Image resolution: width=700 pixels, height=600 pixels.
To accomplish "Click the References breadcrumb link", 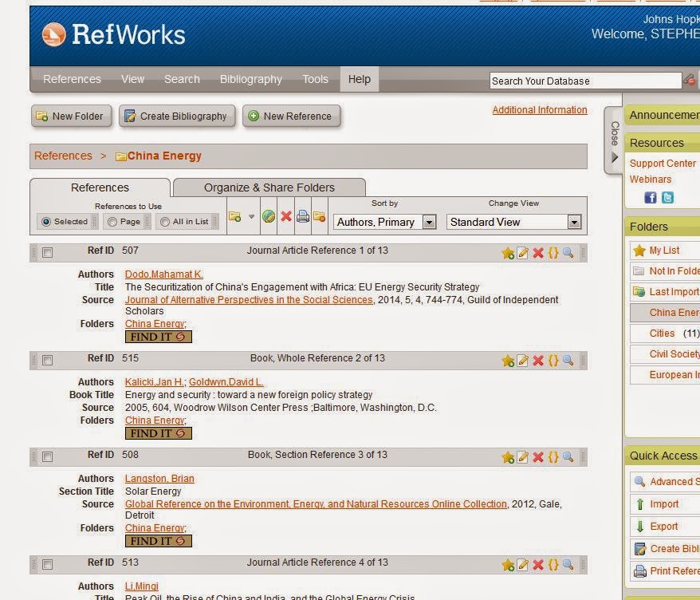I will (x=63, y=156).
